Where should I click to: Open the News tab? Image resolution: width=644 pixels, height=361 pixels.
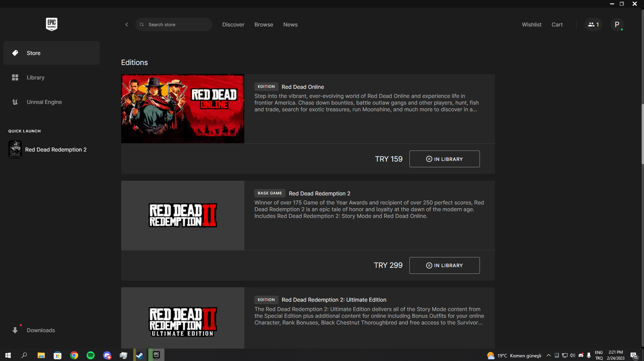tap(290, 24)
